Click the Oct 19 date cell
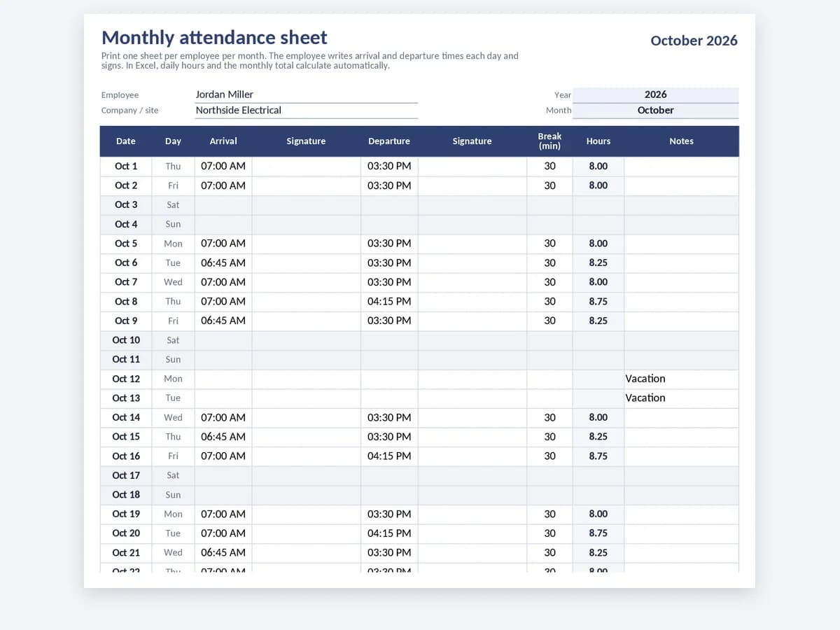 126,514
